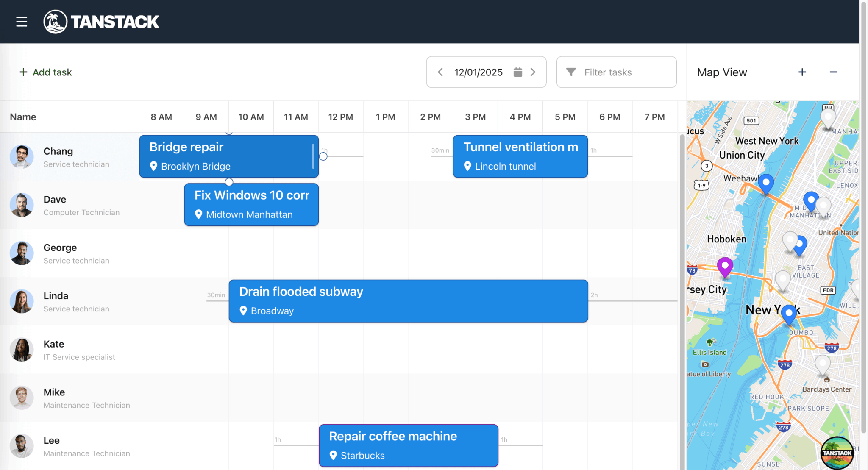Viewport: 868px width, 470px height.
Task: Click gray map pin near Barclays Center
Action: (823, 364)
